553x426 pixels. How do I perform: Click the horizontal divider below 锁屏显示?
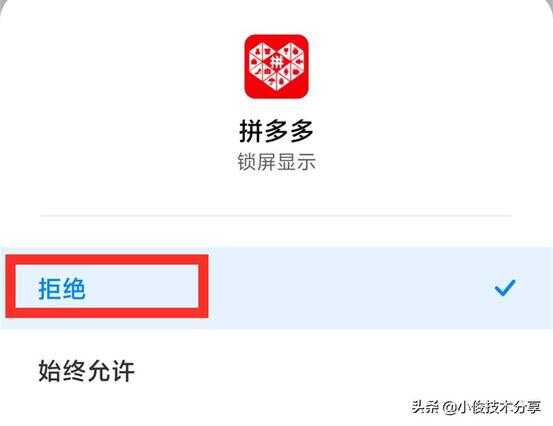(276, 215)
